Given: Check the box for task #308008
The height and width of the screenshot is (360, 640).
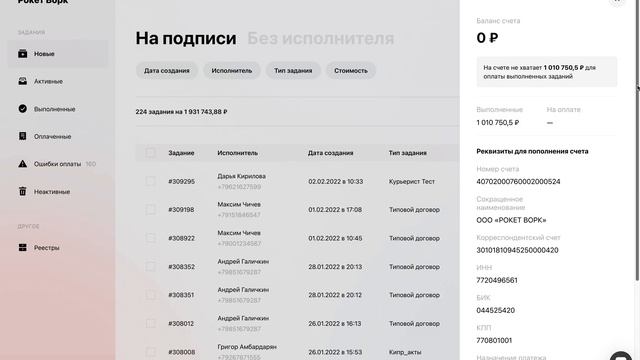Looking at the screenshot, I should point(150,352).
